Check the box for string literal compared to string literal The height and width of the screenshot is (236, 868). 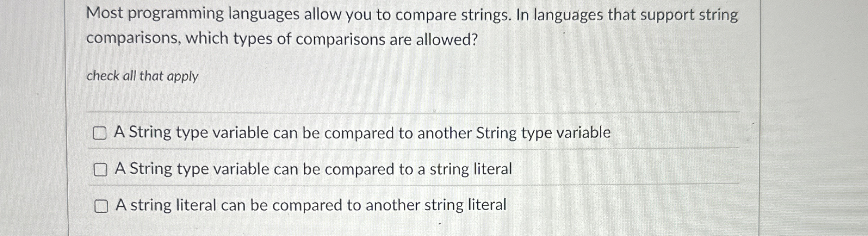(x=101, y=206)
